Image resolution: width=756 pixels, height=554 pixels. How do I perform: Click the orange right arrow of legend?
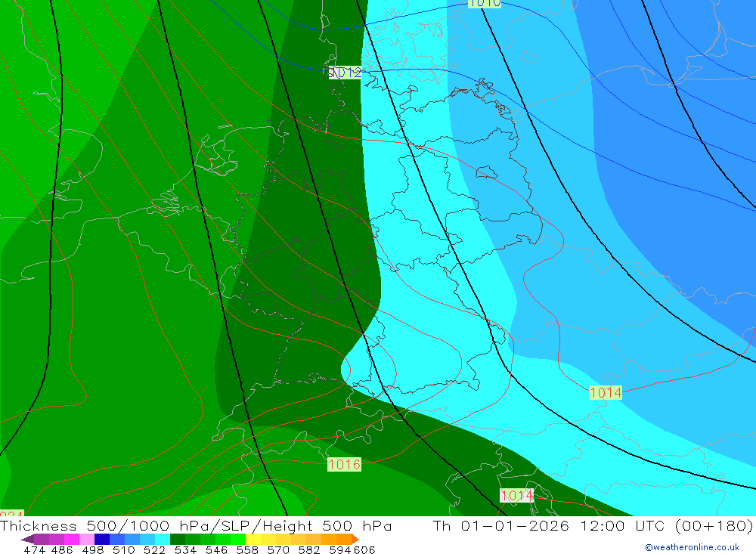pos(355,539)
